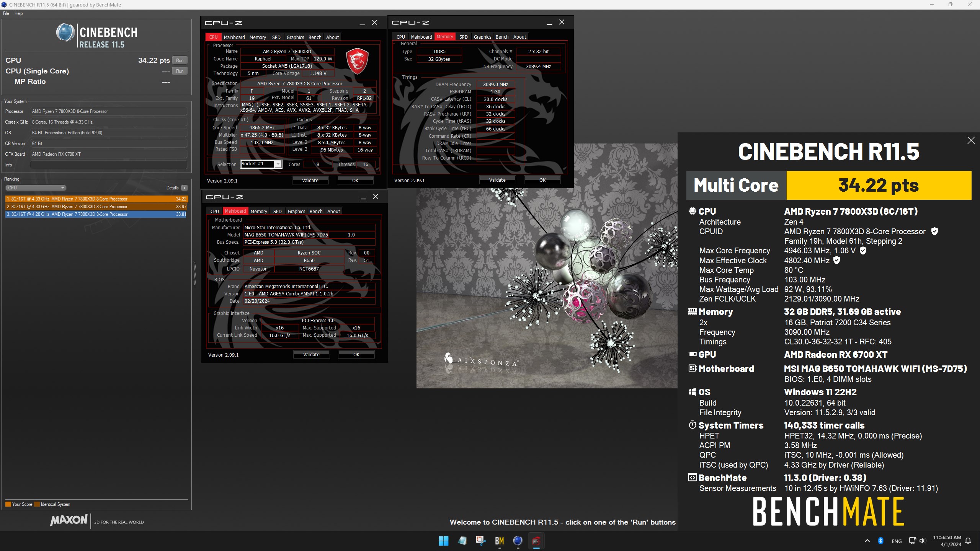Viewport: 980px width, 551px height.
Task: Open Graphics tab in top-left CPU-Z
Action: pyautogui.click(x=295, y=37)
